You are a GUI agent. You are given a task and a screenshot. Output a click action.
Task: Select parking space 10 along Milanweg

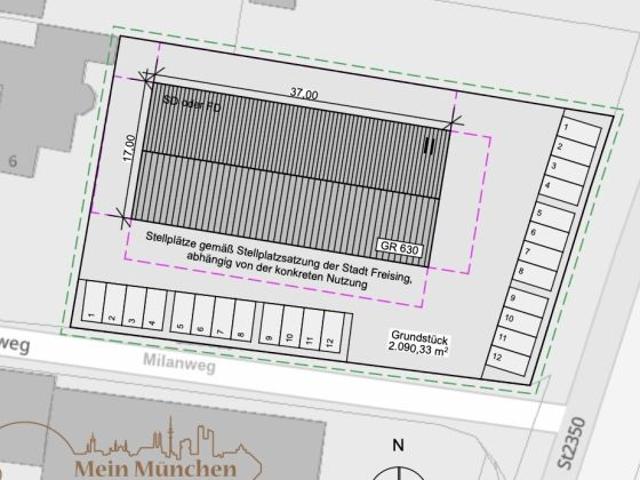point(291,328)
